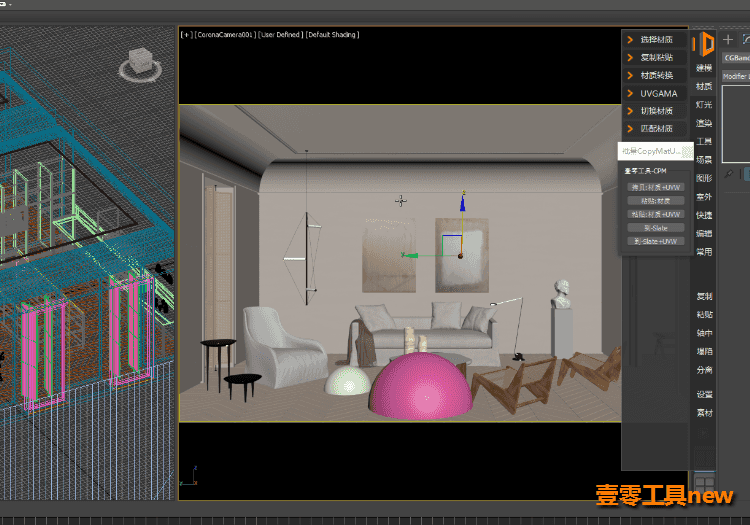The image size is (750, 525).
Task: Select the wooden lounge chair
Action: (514, 384)
